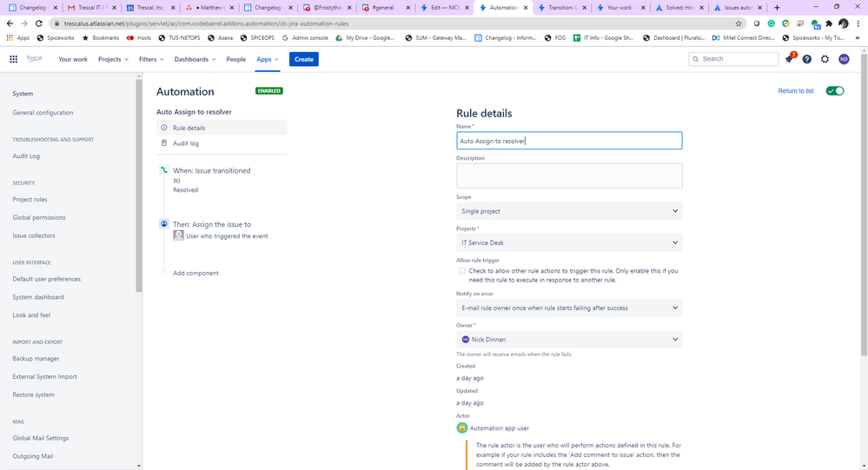868x470 pixels.
Task: Expand the Scope dropdown
Action: coord(569,211)
